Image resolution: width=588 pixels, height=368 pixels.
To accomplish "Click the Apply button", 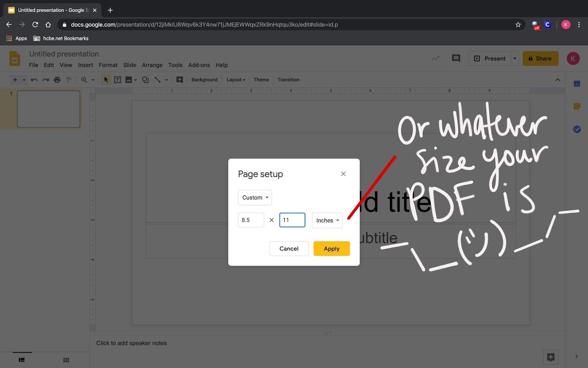I will click(x=331, y=248).
